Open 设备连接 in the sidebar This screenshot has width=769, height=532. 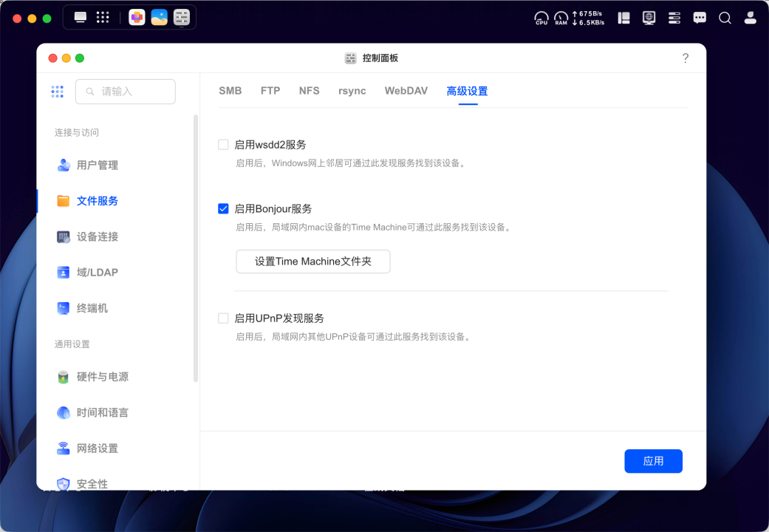98,237
